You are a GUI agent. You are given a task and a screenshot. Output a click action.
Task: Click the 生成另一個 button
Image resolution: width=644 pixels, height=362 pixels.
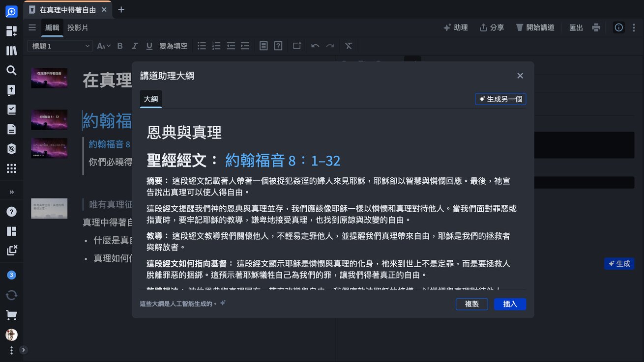500,99
